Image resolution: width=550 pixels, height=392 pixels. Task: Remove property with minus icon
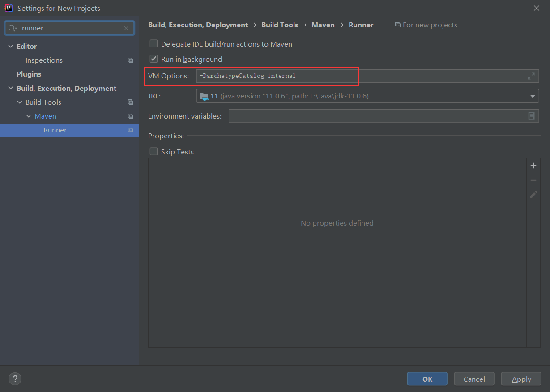point(533,180)
